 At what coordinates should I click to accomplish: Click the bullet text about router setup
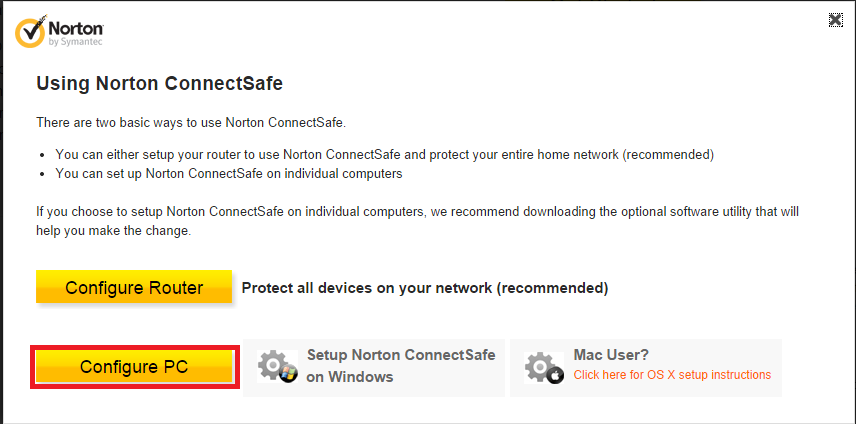pyautogui.click(x=385, y=155)
